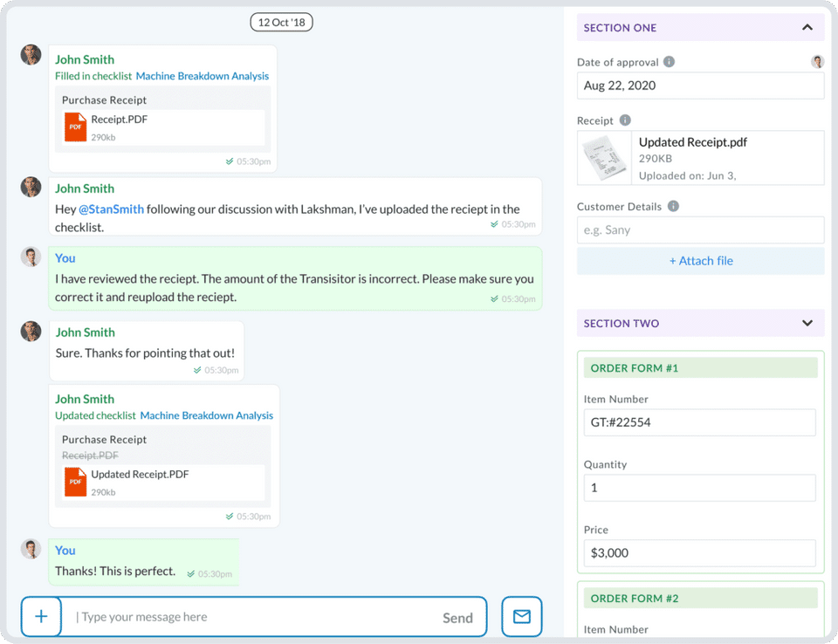
Task: Click 'Uploaded on: Jun 3,' text
Action: 687,175
